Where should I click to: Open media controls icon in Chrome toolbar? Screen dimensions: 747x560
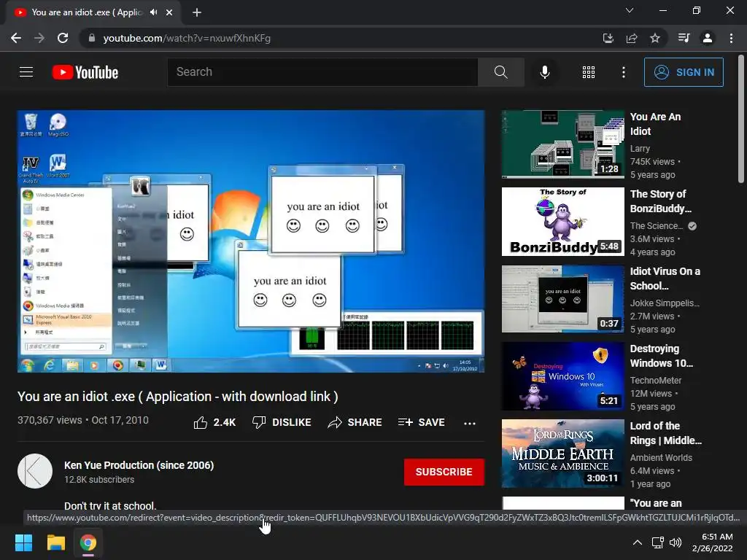tap(684, 38)
